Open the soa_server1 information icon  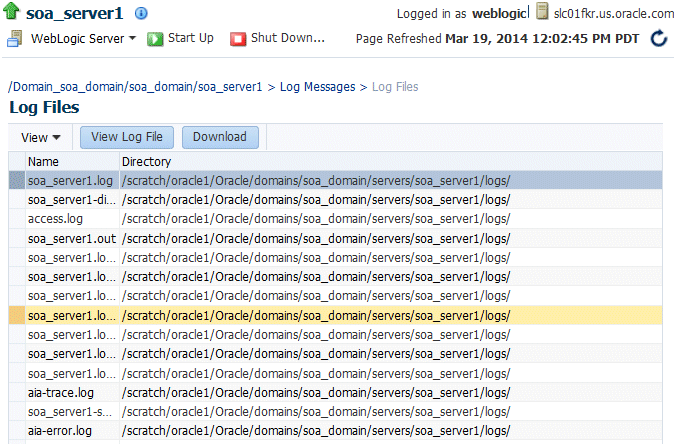[141, 13]
